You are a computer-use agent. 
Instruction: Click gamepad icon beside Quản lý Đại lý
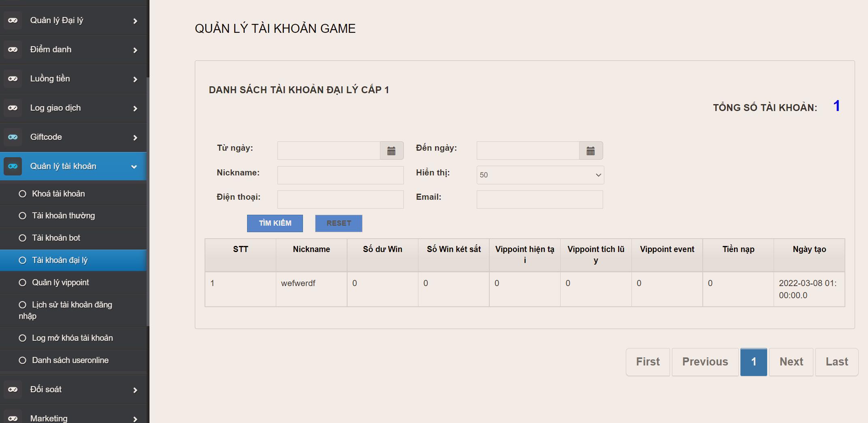pyautogui.click(x=13, y=20)
